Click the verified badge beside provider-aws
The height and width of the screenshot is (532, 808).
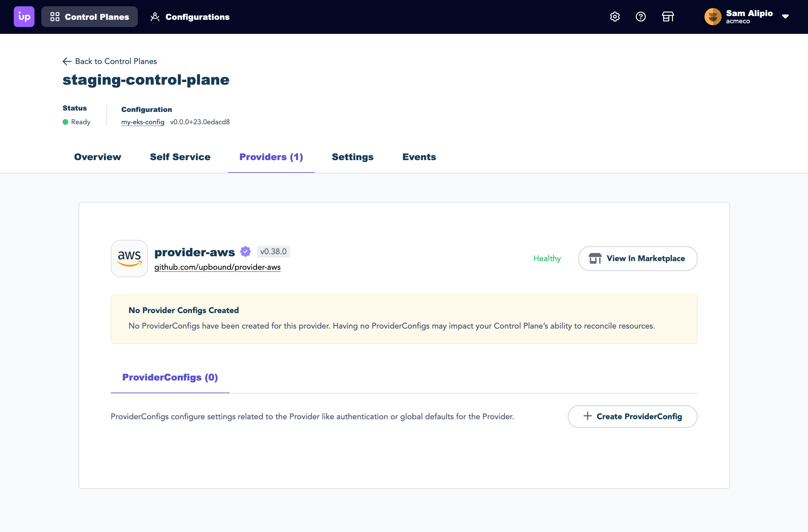(x=245, y=252)
